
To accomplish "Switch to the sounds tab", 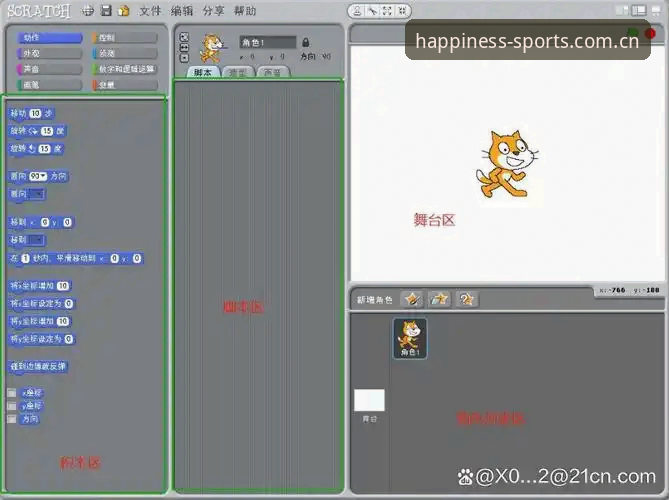I will 273,72.
